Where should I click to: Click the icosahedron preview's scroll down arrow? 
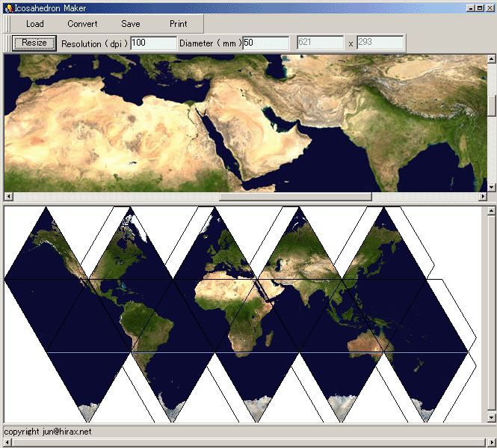(491, 417)
